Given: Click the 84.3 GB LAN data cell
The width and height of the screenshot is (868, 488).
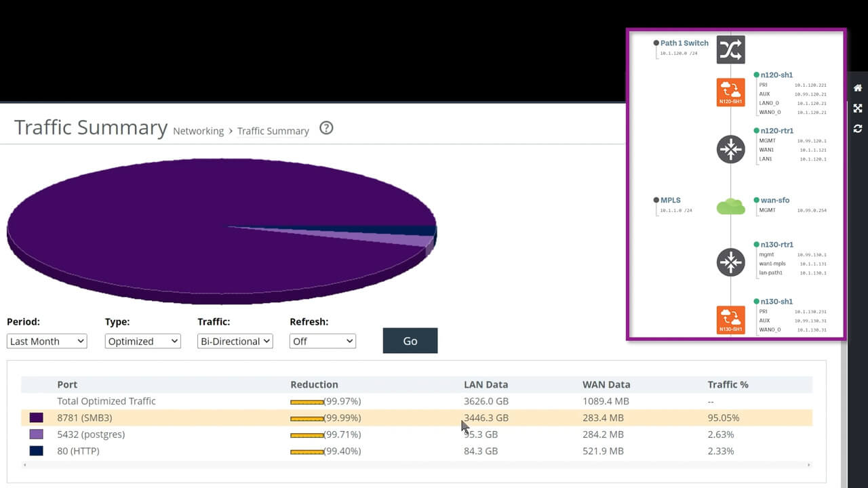Looking at the screenshot, I should (481, 451).
